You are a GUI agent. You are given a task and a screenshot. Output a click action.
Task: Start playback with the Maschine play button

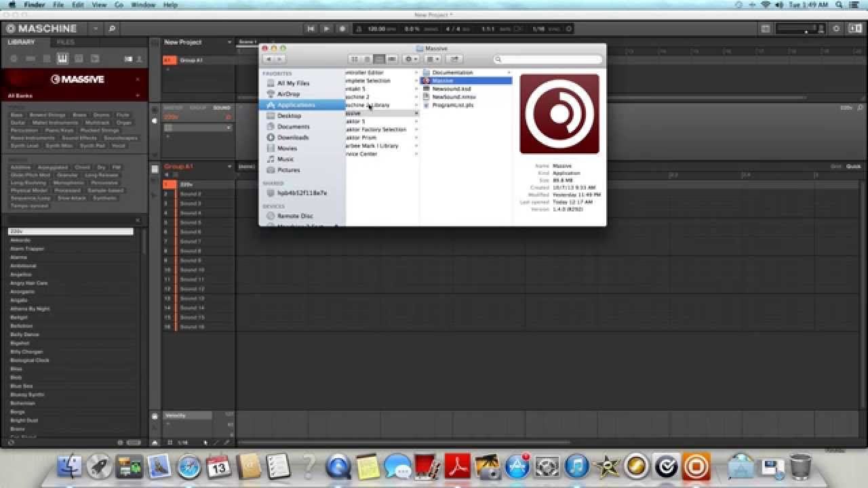click(326, 28)
